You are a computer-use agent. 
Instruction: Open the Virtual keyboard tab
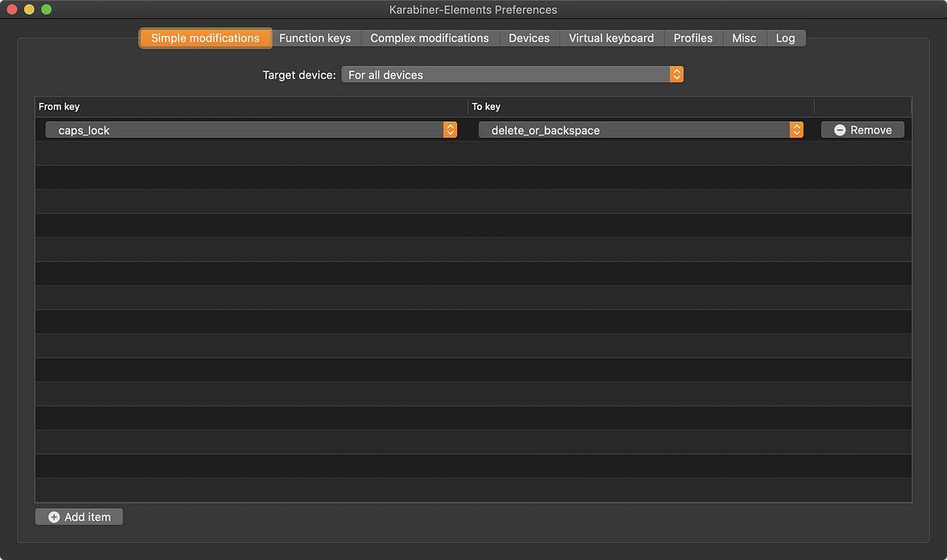click(x=612, y=38)
